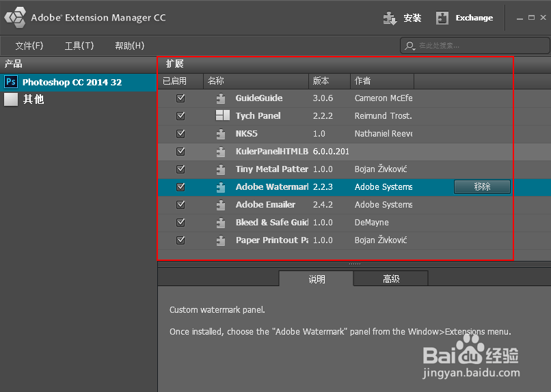Click the Exchange icon

click(x=442, y=18)
